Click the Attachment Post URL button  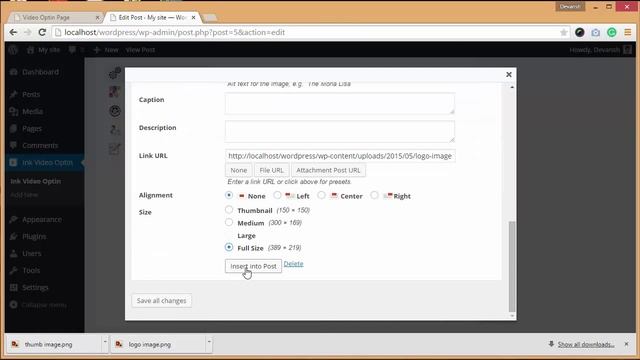click(x=328, y=170)
